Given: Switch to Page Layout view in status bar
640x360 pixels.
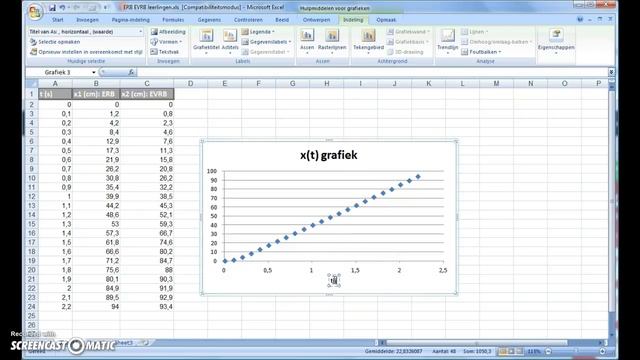Looking at the screenshot, I should tap(511, 351).
